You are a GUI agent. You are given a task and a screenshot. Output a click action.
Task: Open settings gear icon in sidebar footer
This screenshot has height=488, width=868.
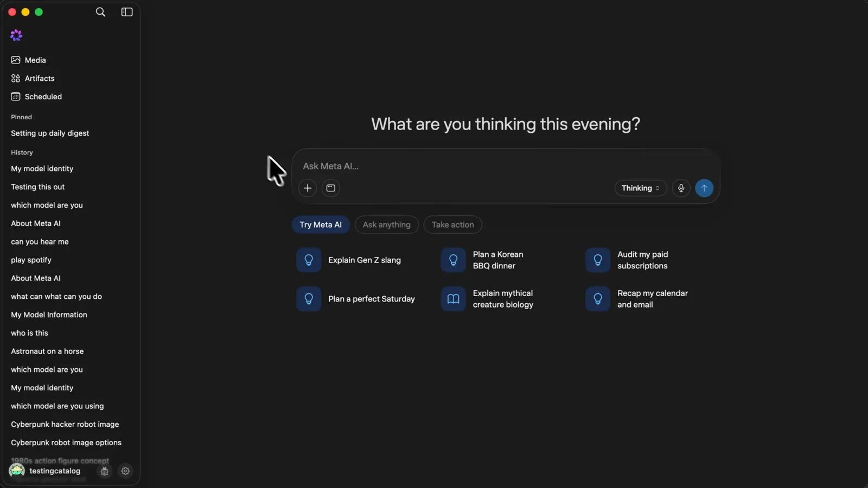[x=125, y=471]
